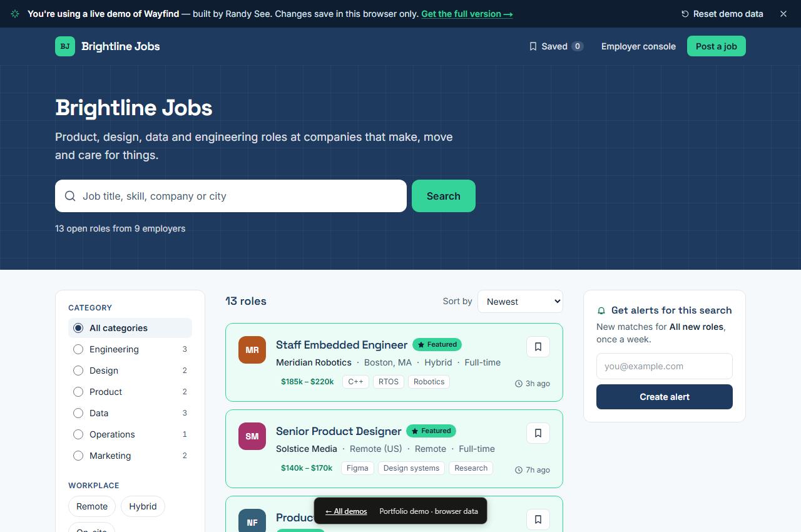The image size is (801, 532).
Task: Select the Operations category radio
Action: (x=78, y=434)
